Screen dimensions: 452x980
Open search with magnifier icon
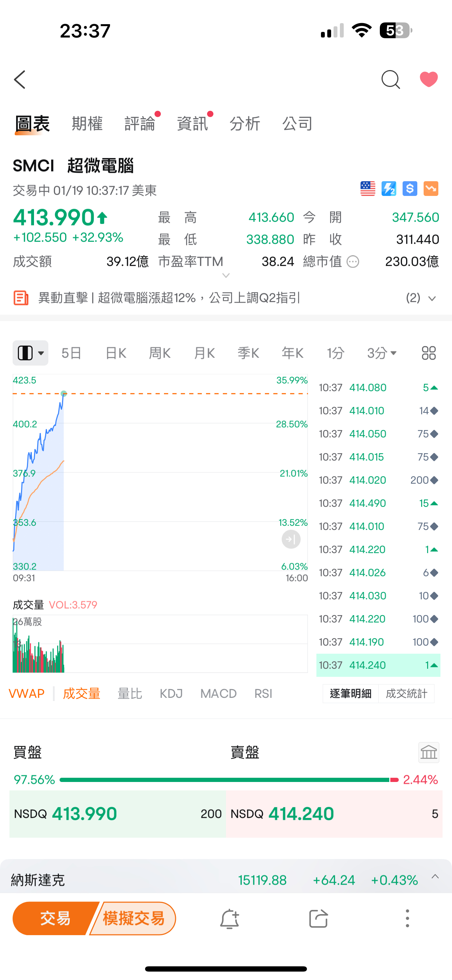pos(390,80)
